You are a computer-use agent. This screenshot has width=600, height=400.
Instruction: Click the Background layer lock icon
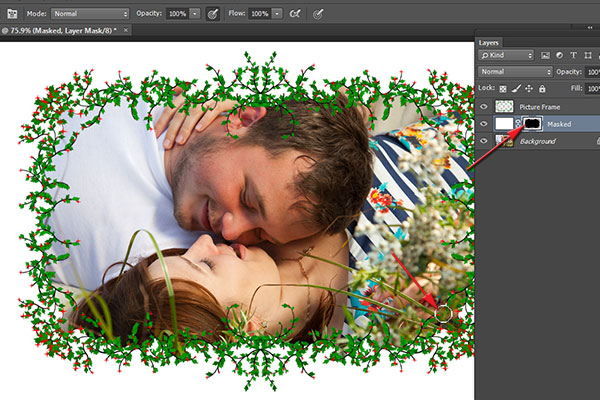(x=598, y=141)
